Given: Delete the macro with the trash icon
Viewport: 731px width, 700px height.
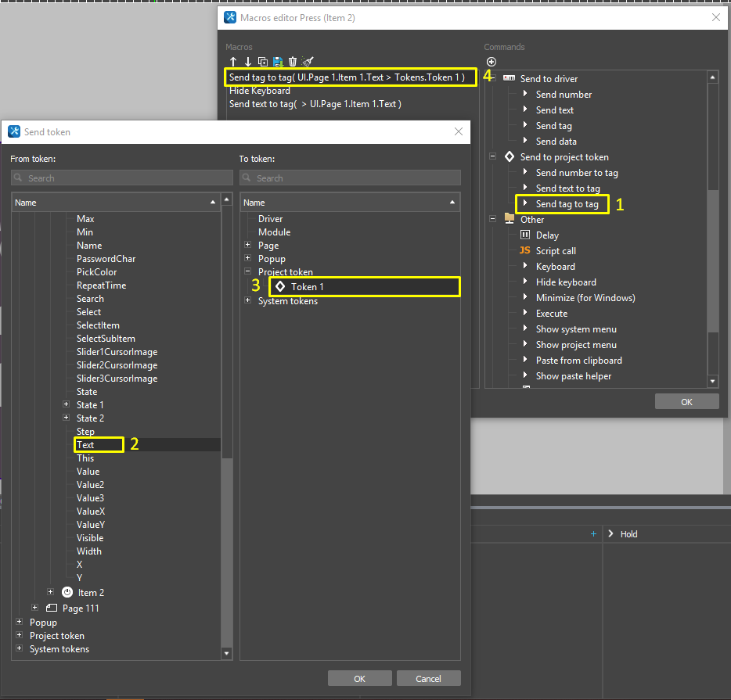Looking at the screenshot, I should click(293, 62).
